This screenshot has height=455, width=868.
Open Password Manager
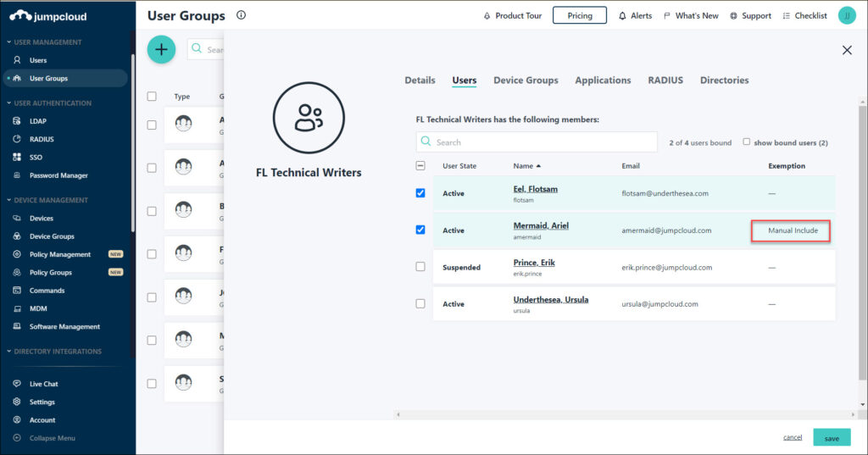tap(58, 175)
